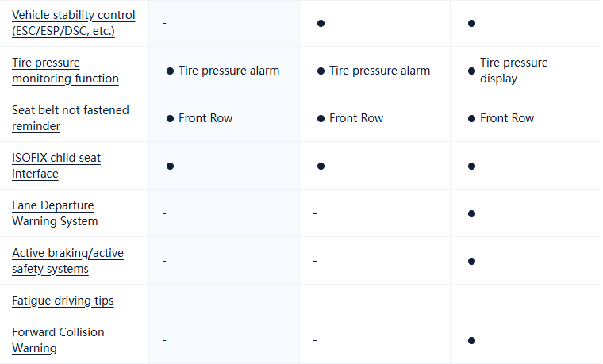Click the dot in Lane Departure Warning row
Screen dimensions: 603x364
pos(471,213)
